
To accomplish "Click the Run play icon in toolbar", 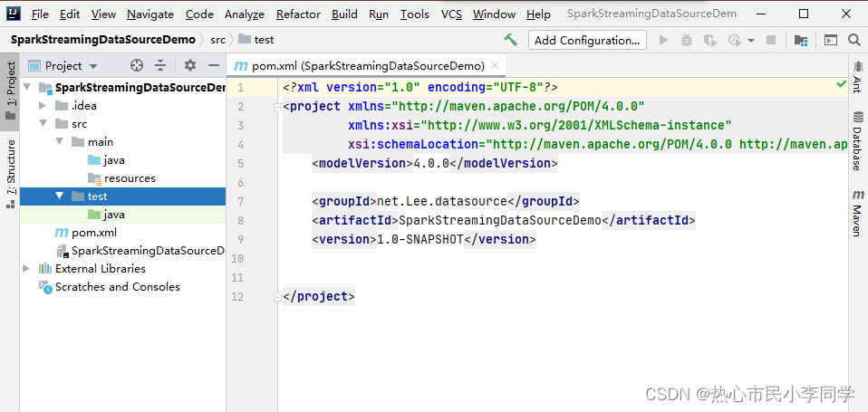I will pyautogui.click(x=664, y=40).
